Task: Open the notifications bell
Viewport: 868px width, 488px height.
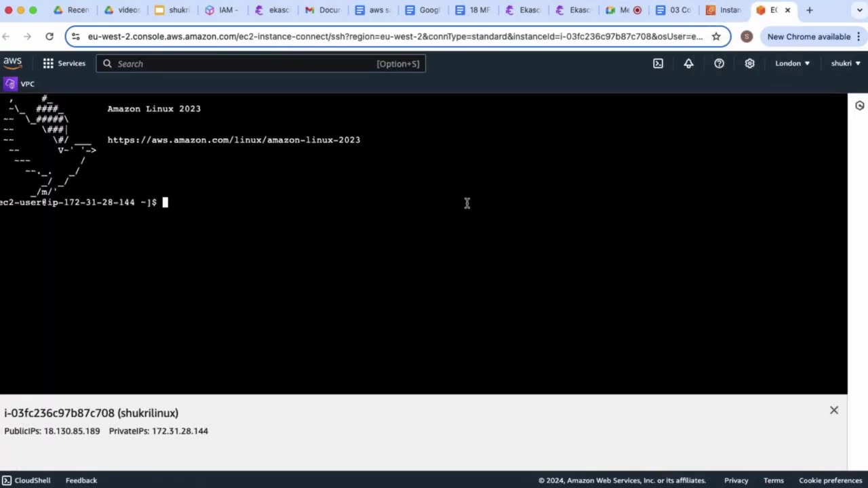Action: tap(688, 63)
